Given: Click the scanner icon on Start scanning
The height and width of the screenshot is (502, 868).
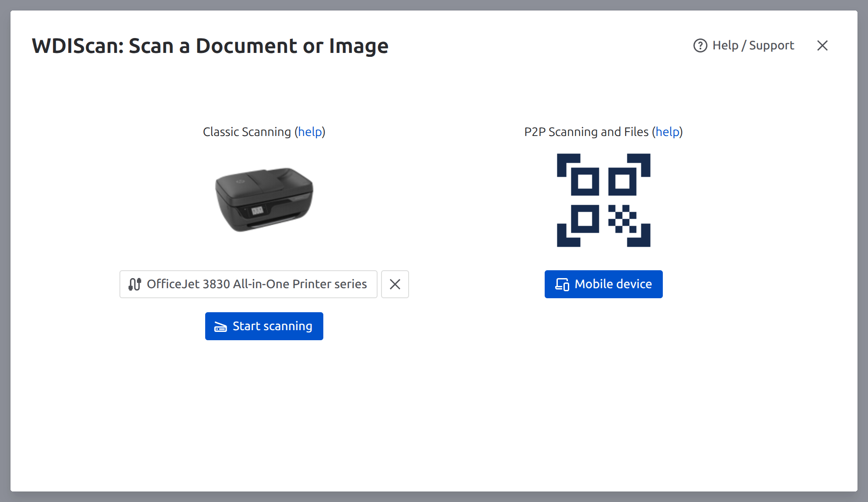Looking at the screenshot, I should click(x=220, y=327).
